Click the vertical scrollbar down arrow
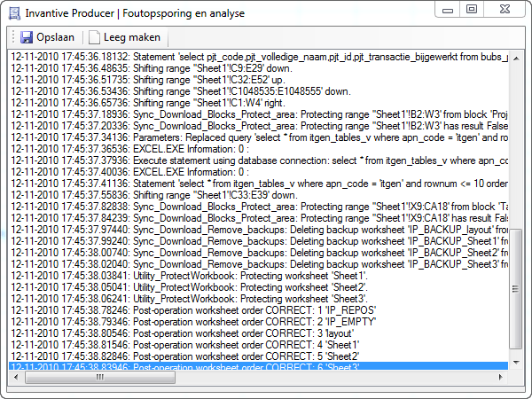Image resolution: width=532 pixels, height=399 pixels. (x=516, y=363)
